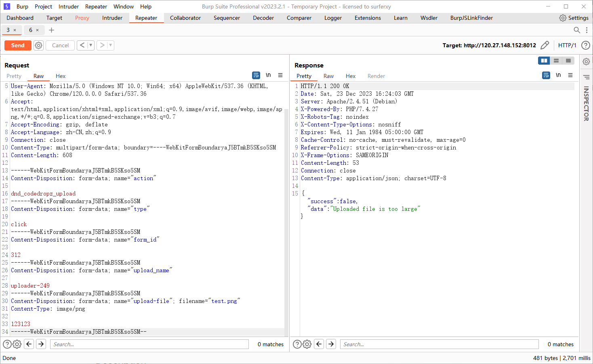Click filename "test.png" in request
The image size is (593, 364).
(x=224, y=301)
